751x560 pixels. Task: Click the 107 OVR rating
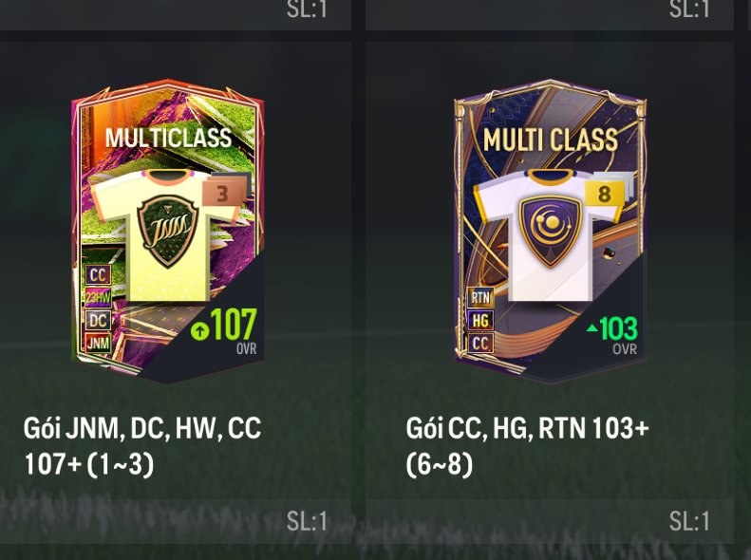tap(234, 330)
